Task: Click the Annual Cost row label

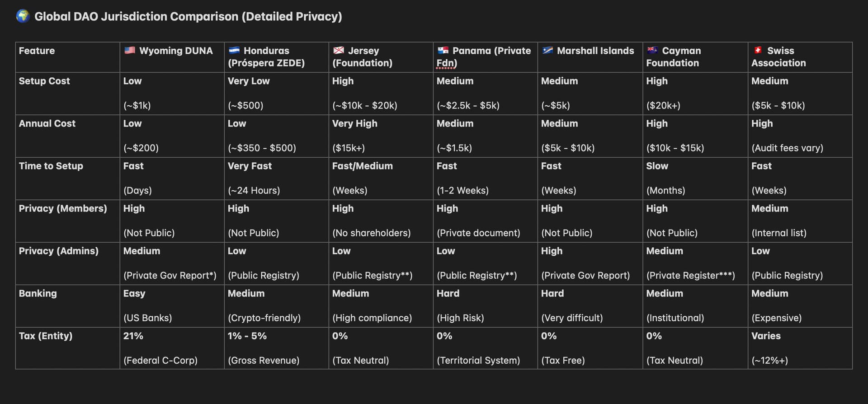Action: point(47,123)
